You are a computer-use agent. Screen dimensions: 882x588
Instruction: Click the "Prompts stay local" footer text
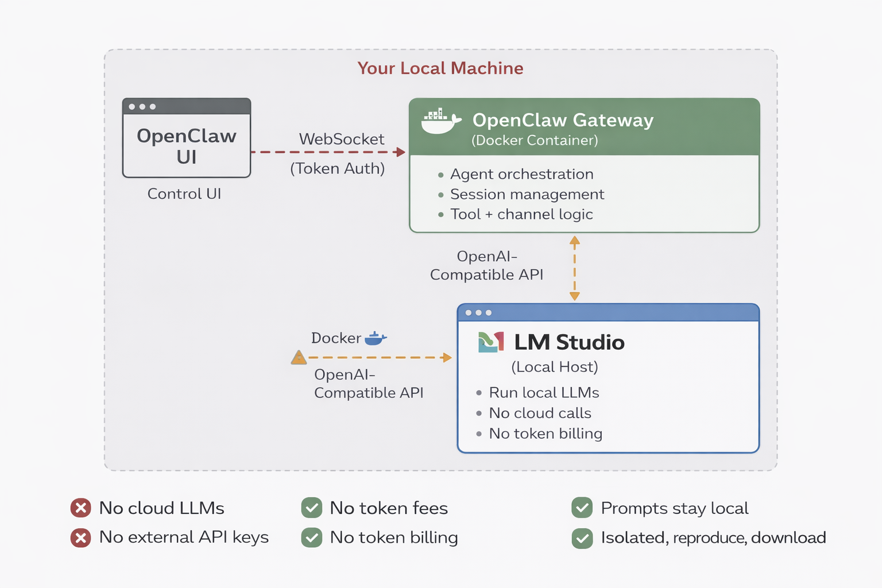point(675,509)
